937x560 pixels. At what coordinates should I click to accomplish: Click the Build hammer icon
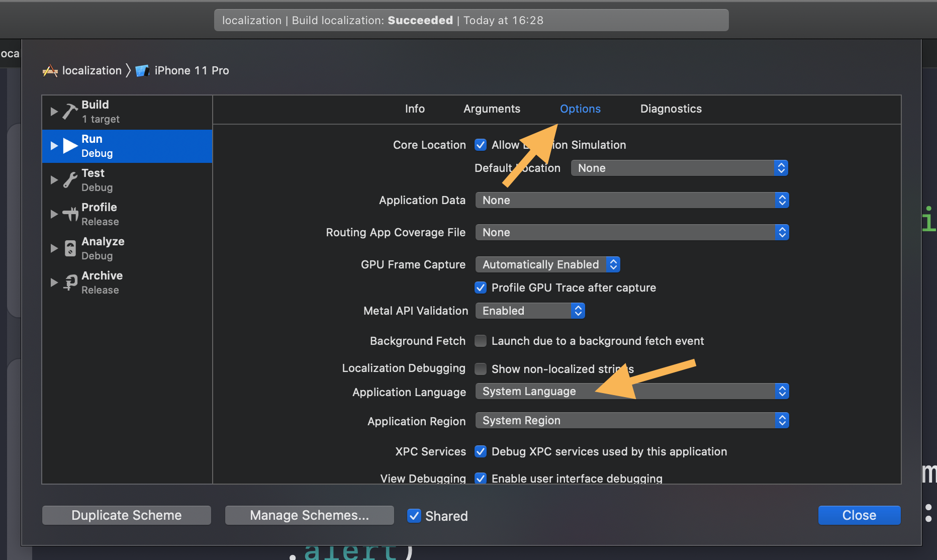[70, 111]
